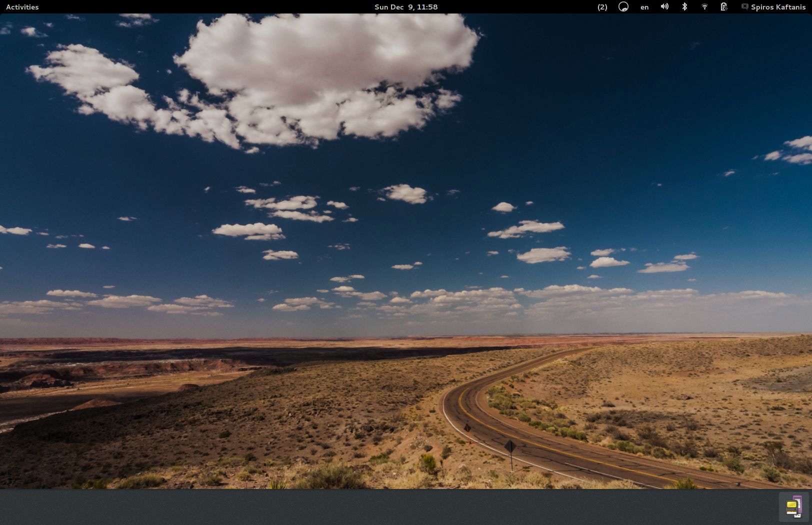The width and height of the screenshot is (812, 525).
Task: Open the Spiros Kaftanis user menu
Action: 778,7
